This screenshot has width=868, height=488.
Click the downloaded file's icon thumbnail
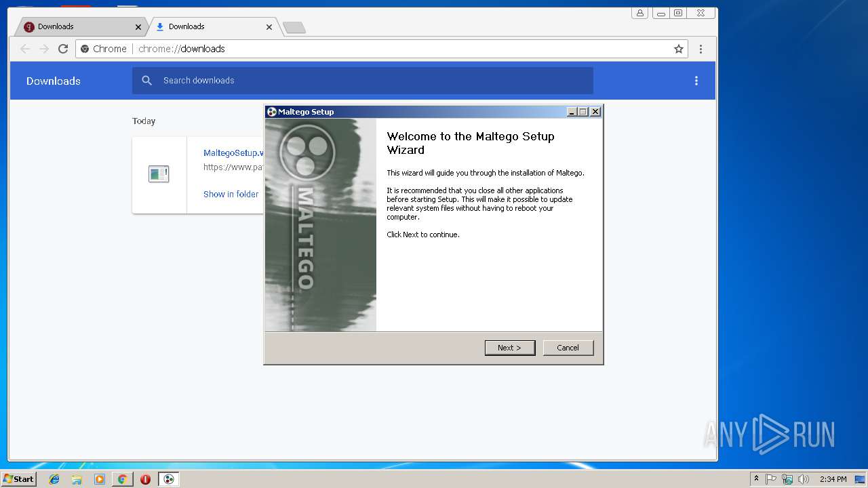(159, 174)
